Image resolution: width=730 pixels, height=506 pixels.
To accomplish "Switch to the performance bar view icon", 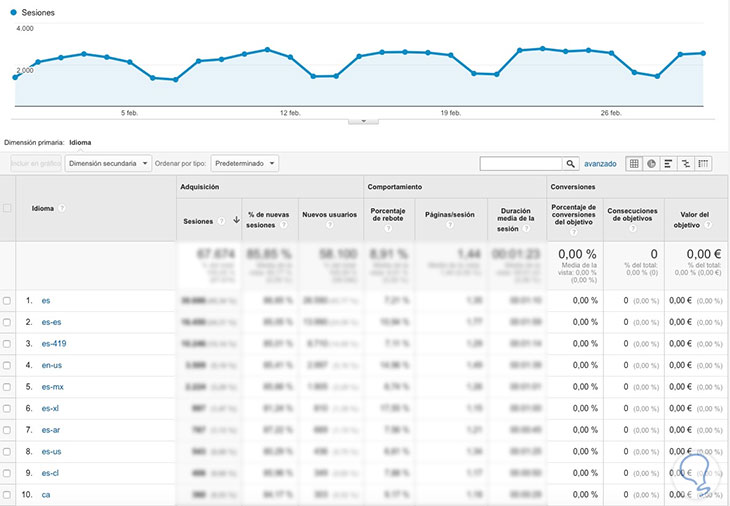I will (x=668, y=163).
